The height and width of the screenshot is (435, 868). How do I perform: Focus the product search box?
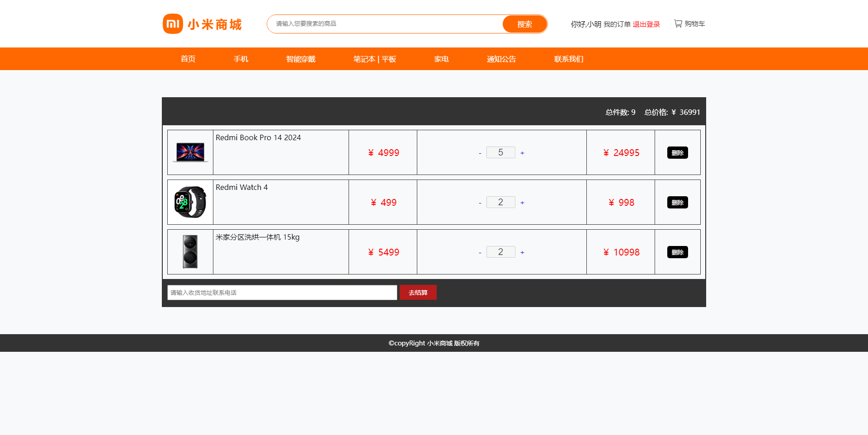pos(384,24)
